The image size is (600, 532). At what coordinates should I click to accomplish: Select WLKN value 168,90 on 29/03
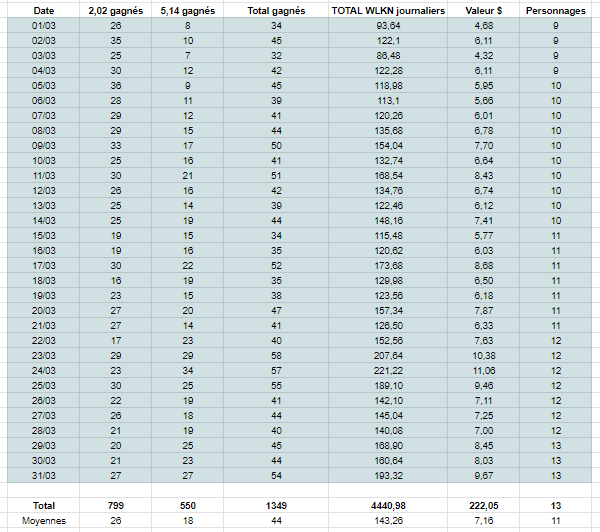point(388,446)
